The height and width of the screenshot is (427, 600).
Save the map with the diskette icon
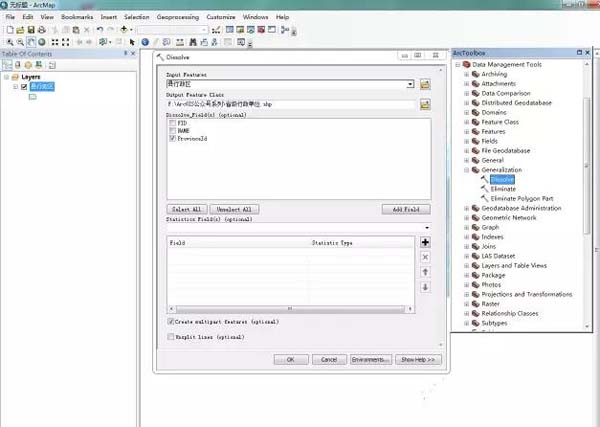pyautogui.click(x=31, y=29)
